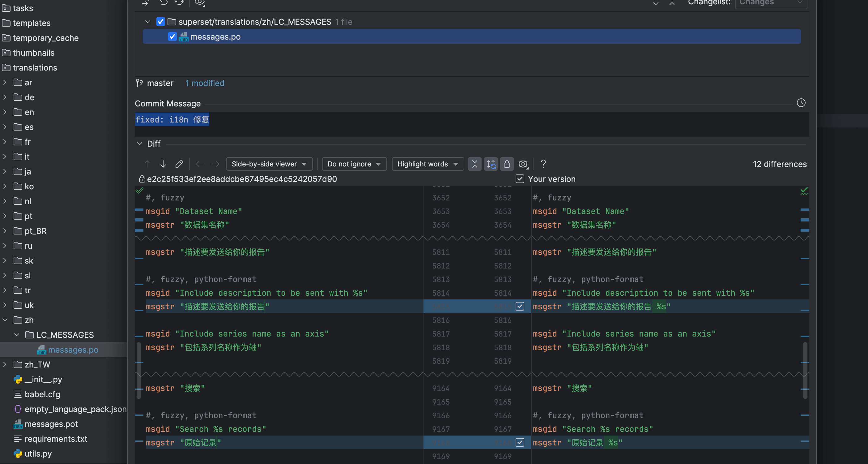The image size is (868, 464).
Task: Select messages.pot file in project tree
Action: coord(51,424)
